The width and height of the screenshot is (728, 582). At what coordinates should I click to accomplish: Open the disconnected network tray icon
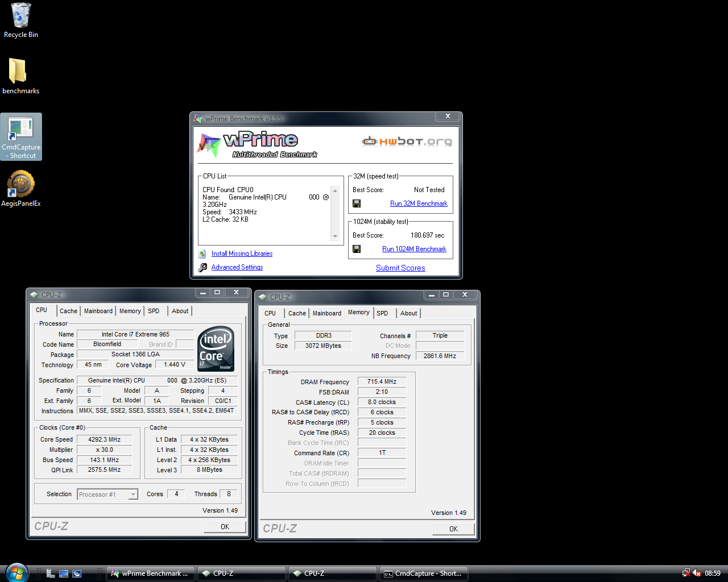point(686,573)
